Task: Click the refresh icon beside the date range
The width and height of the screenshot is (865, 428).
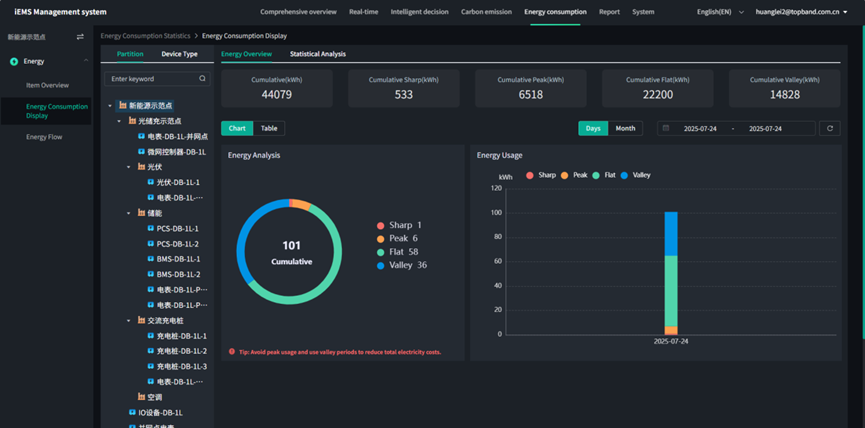Action: [829, 128]
